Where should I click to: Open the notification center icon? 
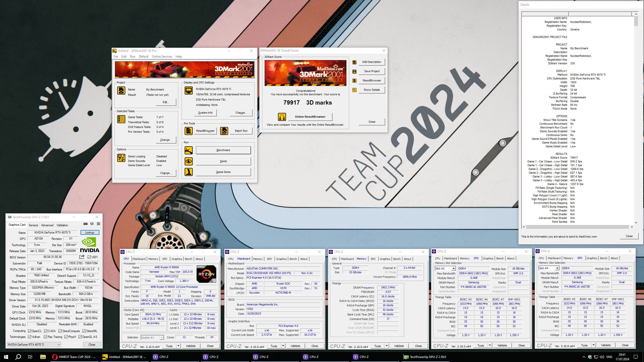tap(636, 357)
